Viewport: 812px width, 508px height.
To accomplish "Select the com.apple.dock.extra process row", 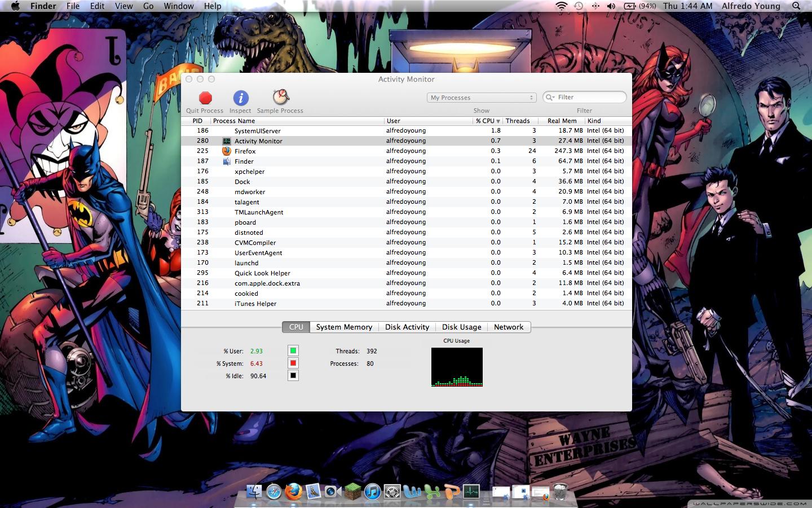I will point(407,283).
